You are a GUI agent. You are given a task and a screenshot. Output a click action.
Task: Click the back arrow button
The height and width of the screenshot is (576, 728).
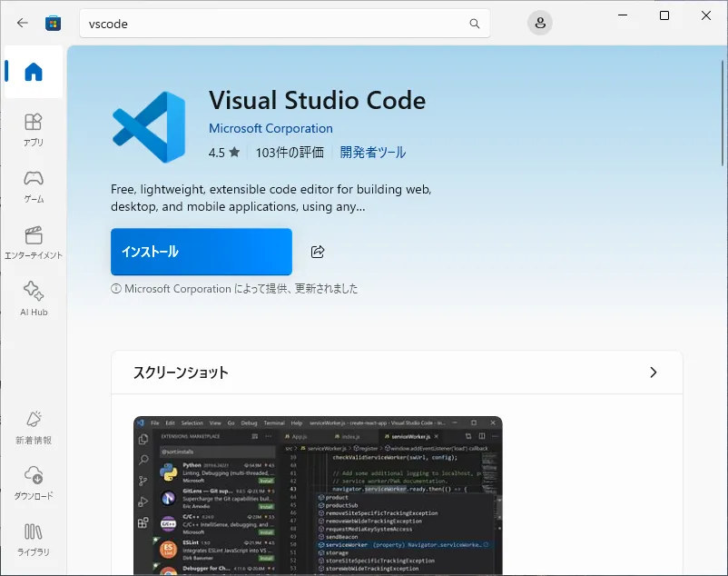pos(23,23)
